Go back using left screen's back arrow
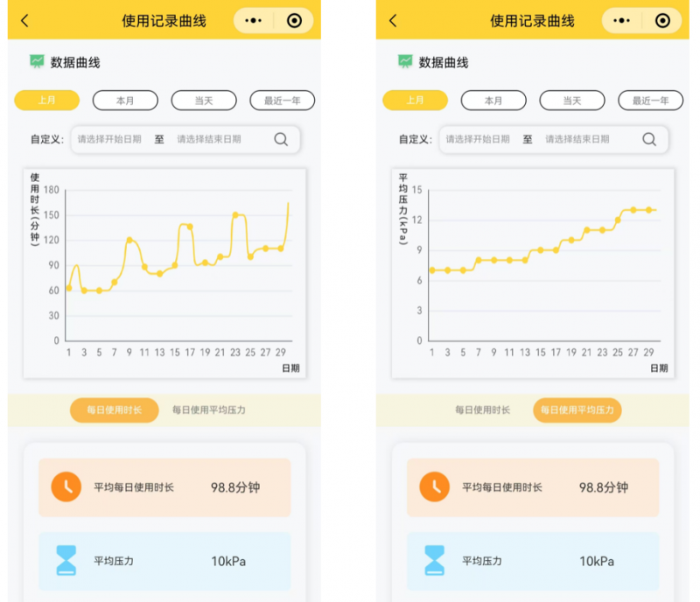This screenshot has height=602, width=700. [24, 21]
